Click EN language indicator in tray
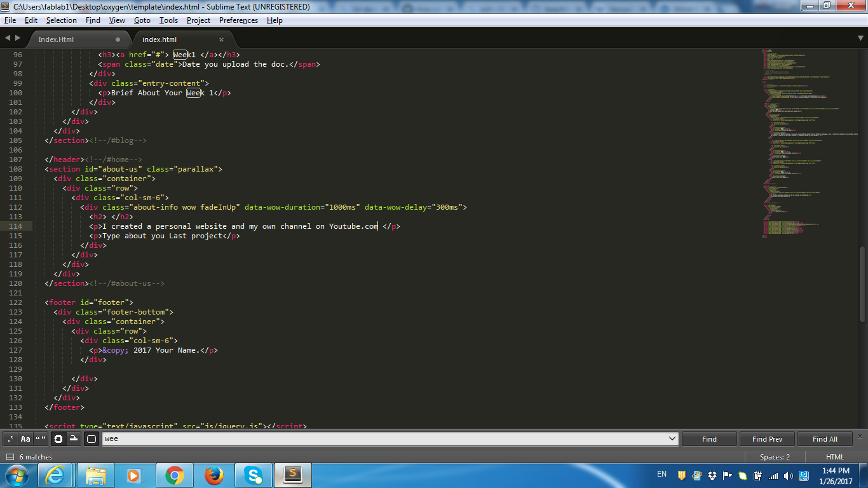This screenshot has height=488, width=868. [661, 474]
